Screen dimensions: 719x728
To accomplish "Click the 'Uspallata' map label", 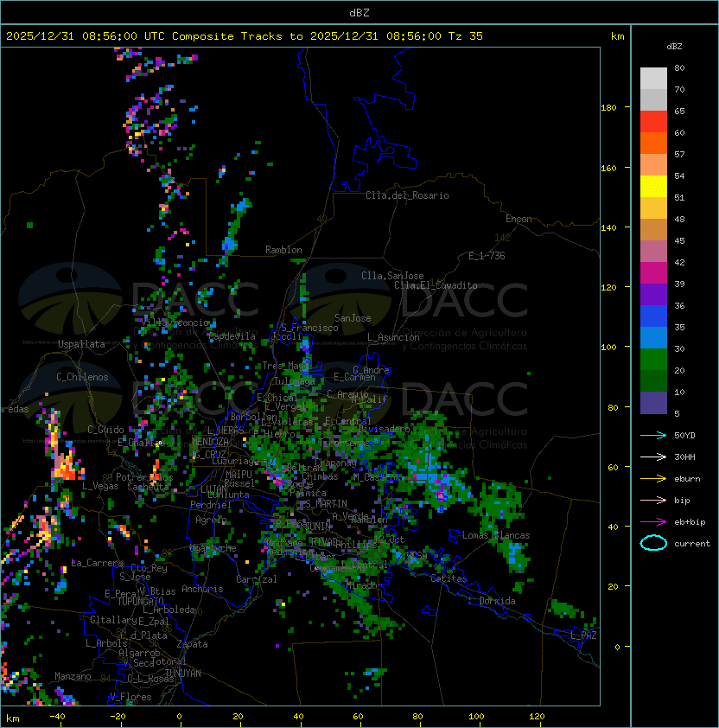I will coord(81,344).
